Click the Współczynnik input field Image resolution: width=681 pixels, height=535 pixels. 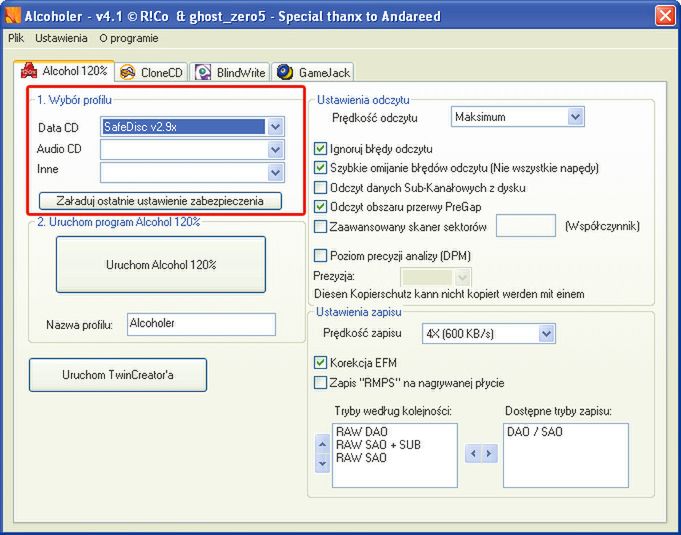pyautogui.click(x=526, y=225)
